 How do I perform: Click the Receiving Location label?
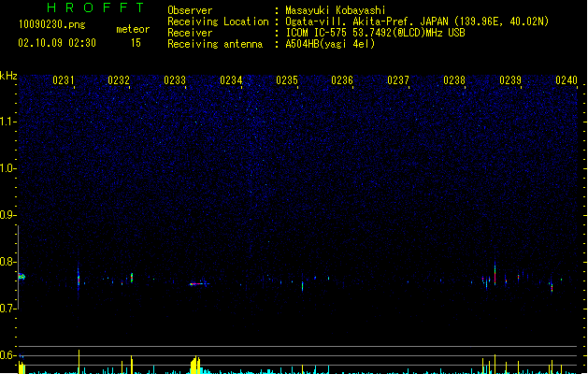218,22
